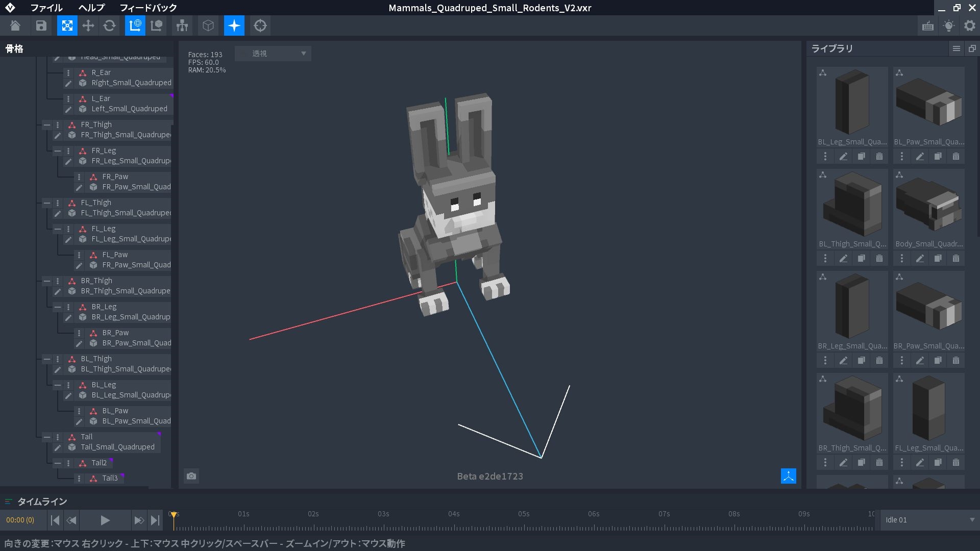Open the Idle 01 animation dropdown

pyautogui.click(x=929, y=520)
